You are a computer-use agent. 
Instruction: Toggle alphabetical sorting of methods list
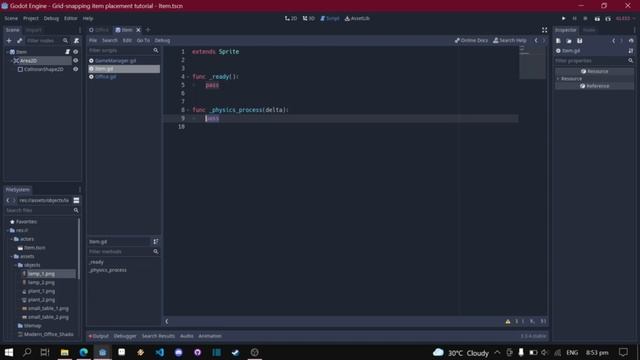(156, 242)
